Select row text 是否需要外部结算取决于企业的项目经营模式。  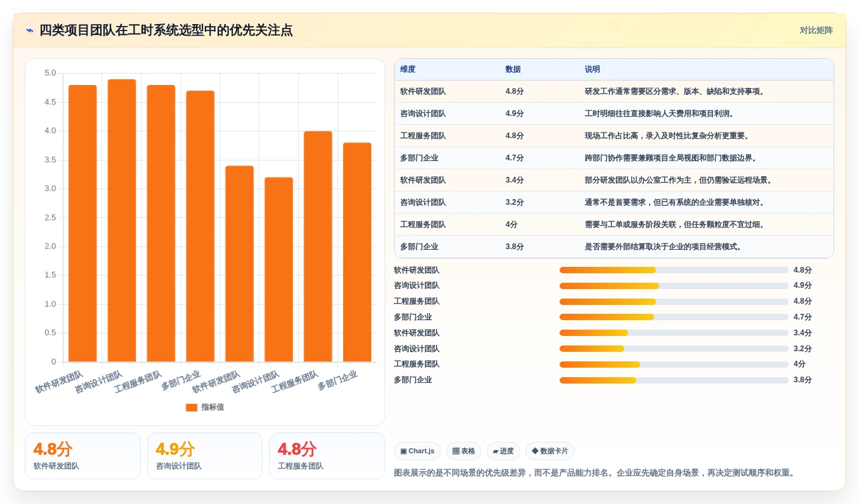pyautogui.click(x=664, y=247)
